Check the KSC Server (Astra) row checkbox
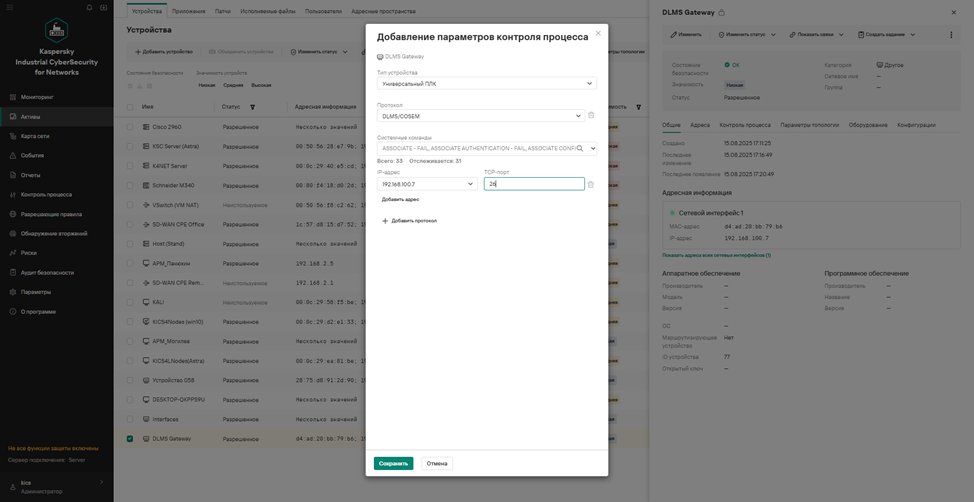 [130, 147]
